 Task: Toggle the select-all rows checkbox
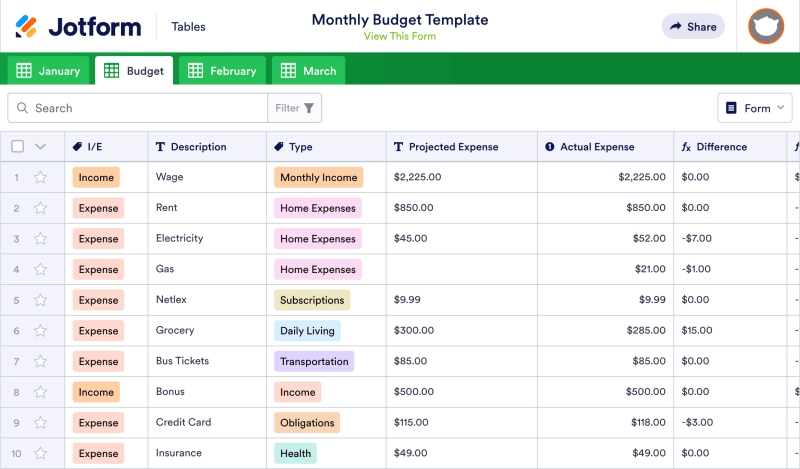(x=17, y=147)
